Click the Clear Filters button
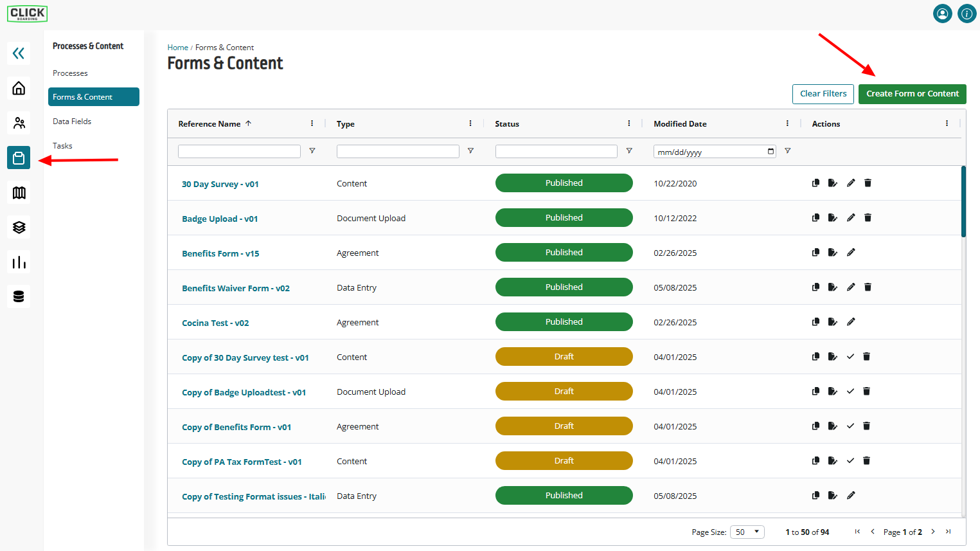 pos(823,94)
